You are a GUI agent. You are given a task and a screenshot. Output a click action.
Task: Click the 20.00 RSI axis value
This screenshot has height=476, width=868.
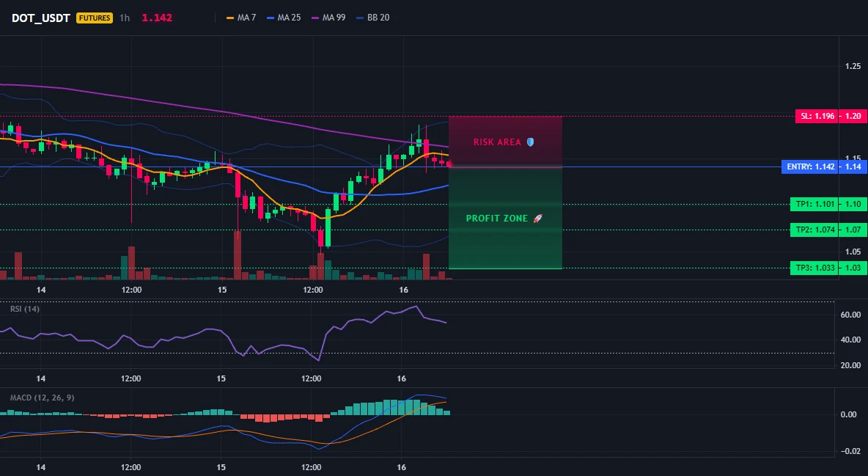(x=851, y=365)
